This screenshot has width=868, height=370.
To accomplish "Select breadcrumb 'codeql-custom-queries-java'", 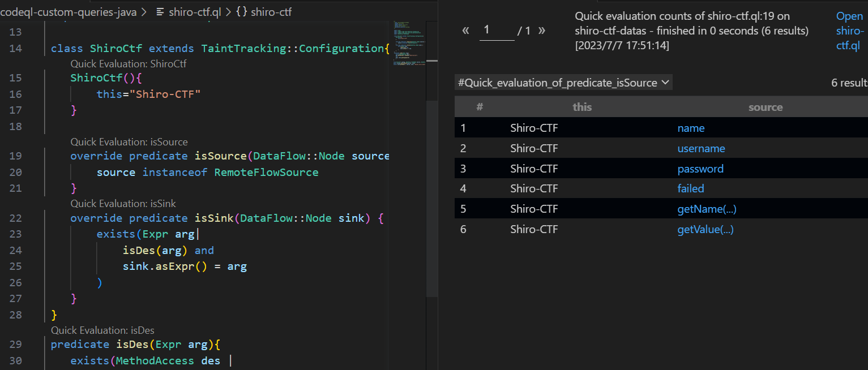I will coord(69,11).
